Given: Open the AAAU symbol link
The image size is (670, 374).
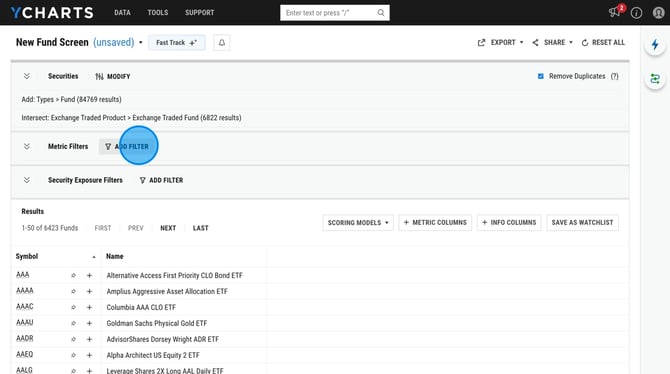Looking at the screenshot, I should pyautogui.click(x=24, y=322).
